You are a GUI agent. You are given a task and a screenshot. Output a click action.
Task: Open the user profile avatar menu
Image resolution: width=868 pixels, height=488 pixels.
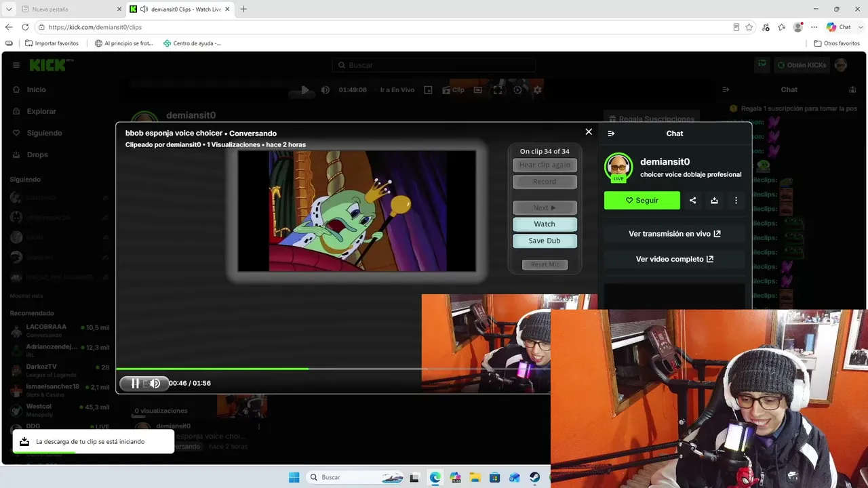tap(841, 65)
